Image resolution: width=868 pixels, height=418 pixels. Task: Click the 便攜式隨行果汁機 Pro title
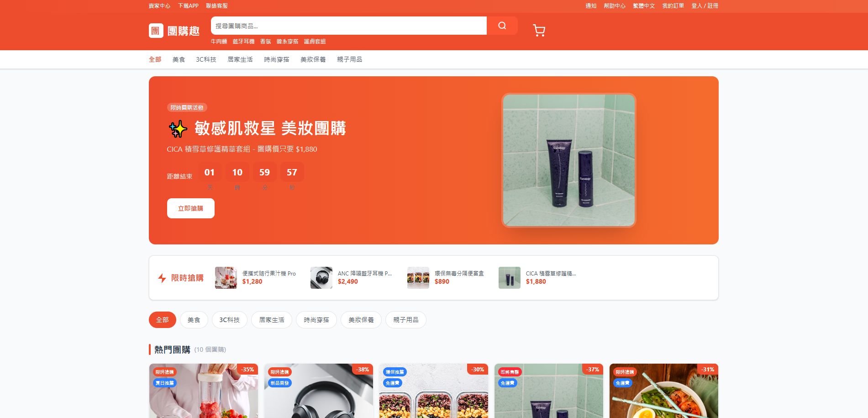tap(269, 274)
